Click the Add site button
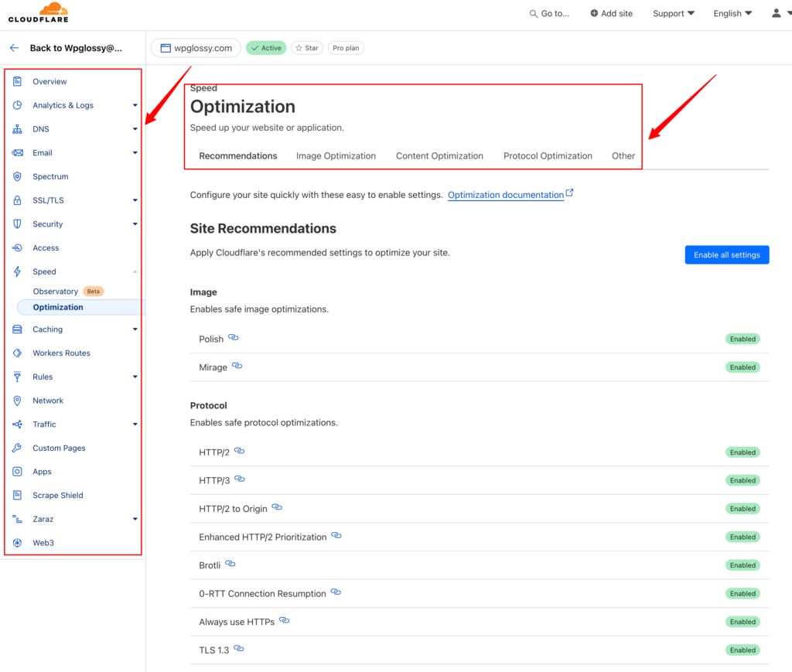 (611, 13)
